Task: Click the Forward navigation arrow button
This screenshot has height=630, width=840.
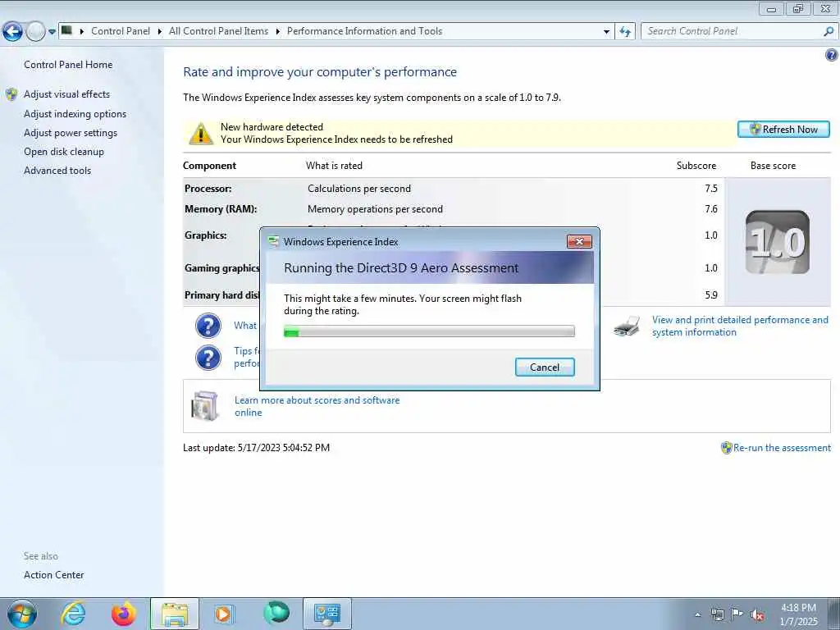Action: [x=35, y=32]
